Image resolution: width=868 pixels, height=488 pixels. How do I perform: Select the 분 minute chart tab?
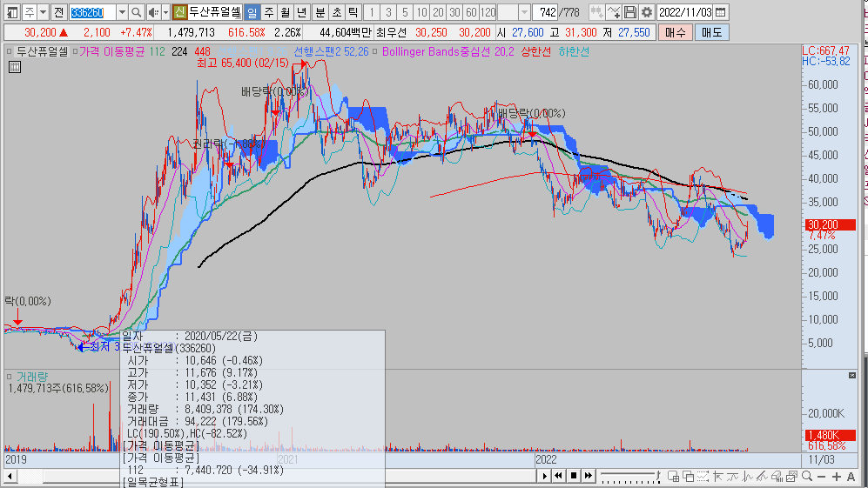pyautogui.click(x=320, y=11)
